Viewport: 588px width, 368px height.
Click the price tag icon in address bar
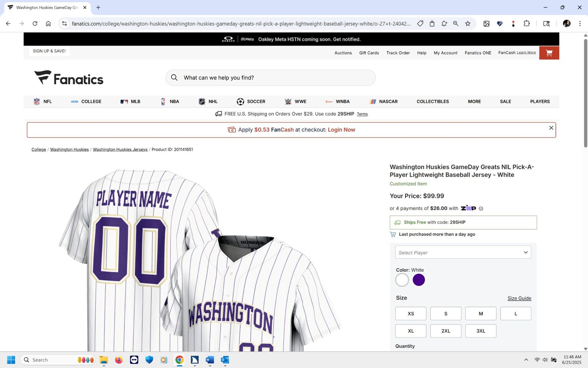click(420, 24)
